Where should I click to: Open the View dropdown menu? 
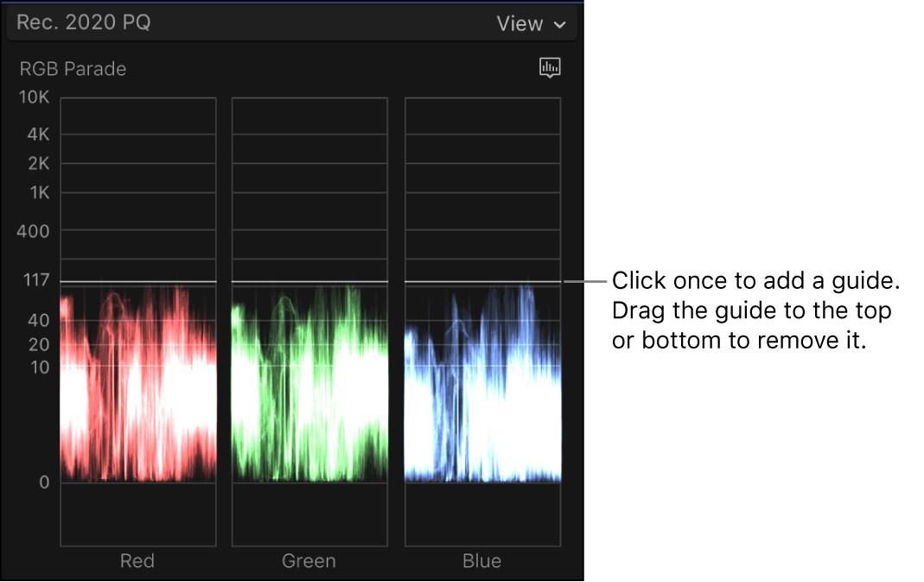click(x=532, y=23)
